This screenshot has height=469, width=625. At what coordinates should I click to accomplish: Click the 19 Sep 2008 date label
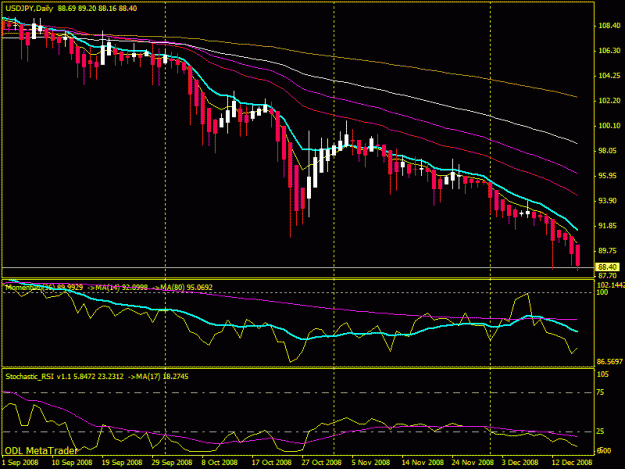click(122, 463)
